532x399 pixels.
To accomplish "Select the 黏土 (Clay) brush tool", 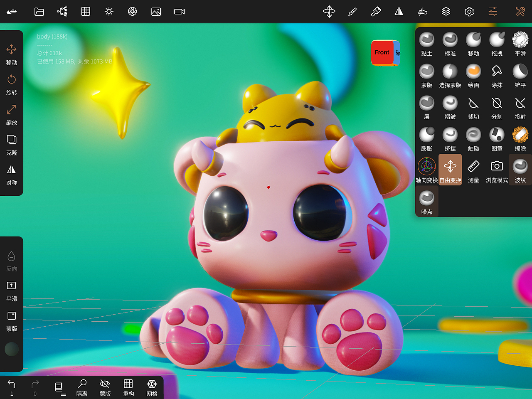I will coord(427,44).
